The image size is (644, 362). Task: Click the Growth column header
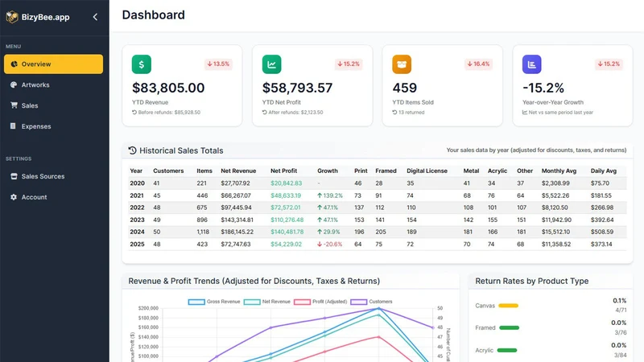[x=328, y=171]
